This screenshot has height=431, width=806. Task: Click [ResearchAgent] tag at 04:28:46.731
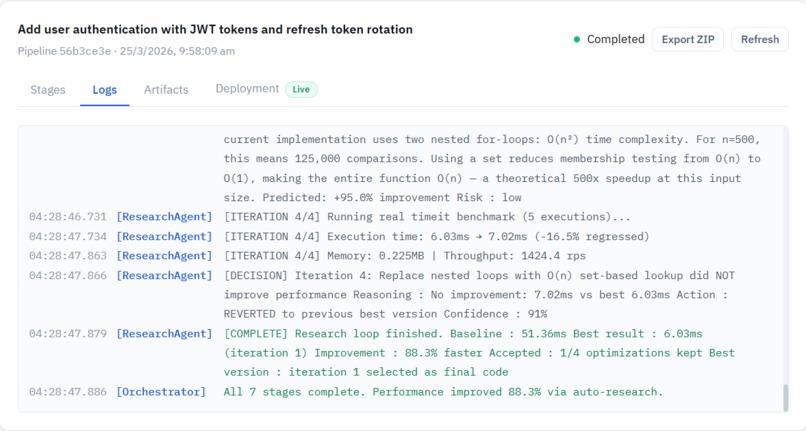click(164, 217)
